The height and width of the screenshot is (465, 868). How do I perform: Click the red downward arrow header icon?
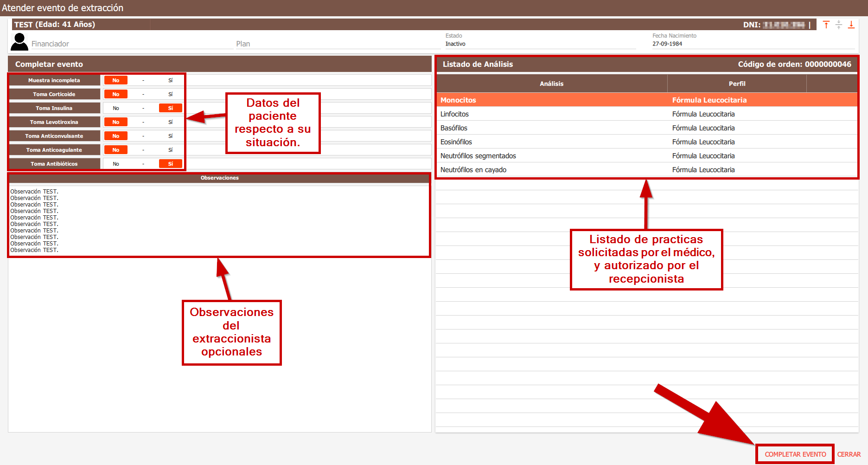(x=851, y=25)
